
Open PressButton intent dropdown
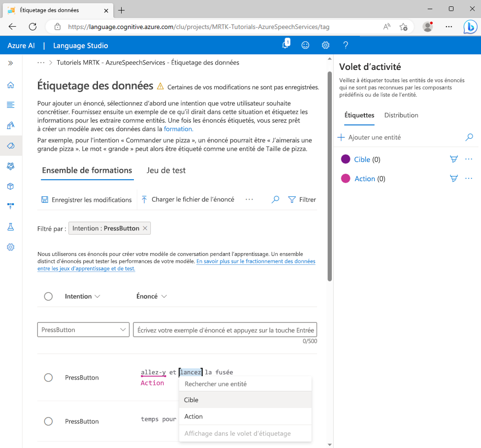point(83,330)
